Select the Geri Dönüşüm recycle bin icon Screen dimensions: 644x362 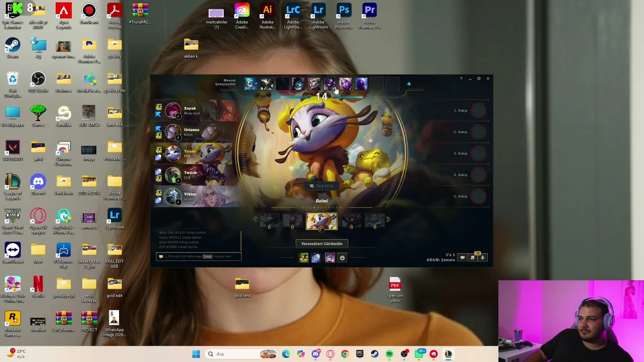coord(13,85)
